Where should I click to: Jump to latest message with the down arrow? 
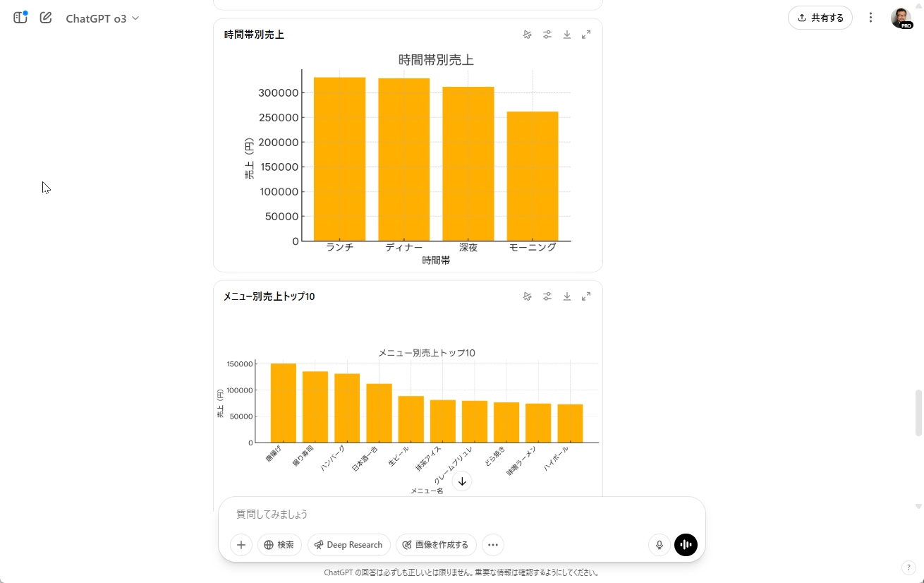click(462, 481)
